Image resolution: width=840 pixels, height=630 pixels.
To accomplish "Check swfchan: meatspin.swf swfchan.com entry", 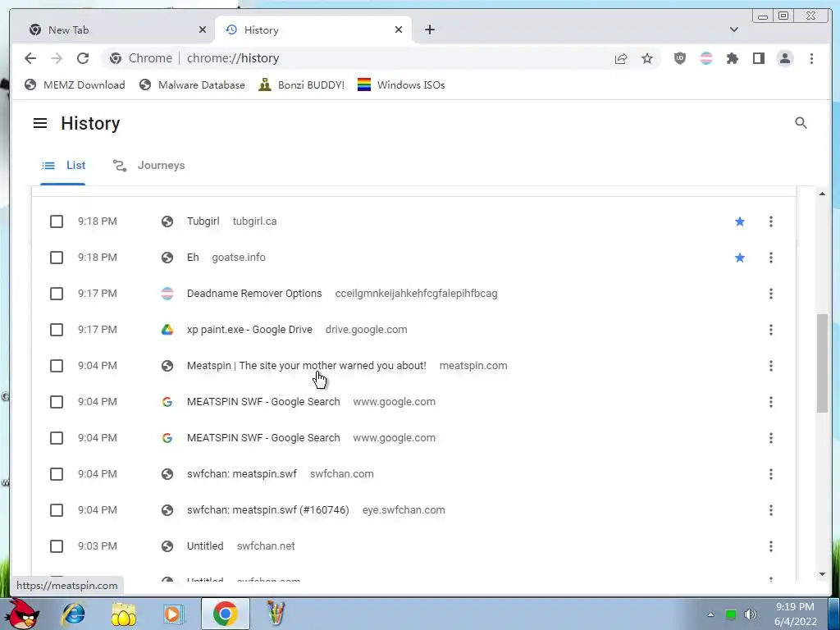I will 57,474.
